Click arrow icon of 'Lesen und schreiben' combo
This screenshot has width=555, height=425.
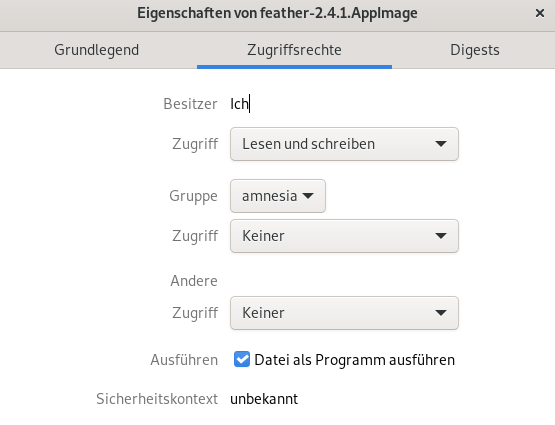(441, 144)
